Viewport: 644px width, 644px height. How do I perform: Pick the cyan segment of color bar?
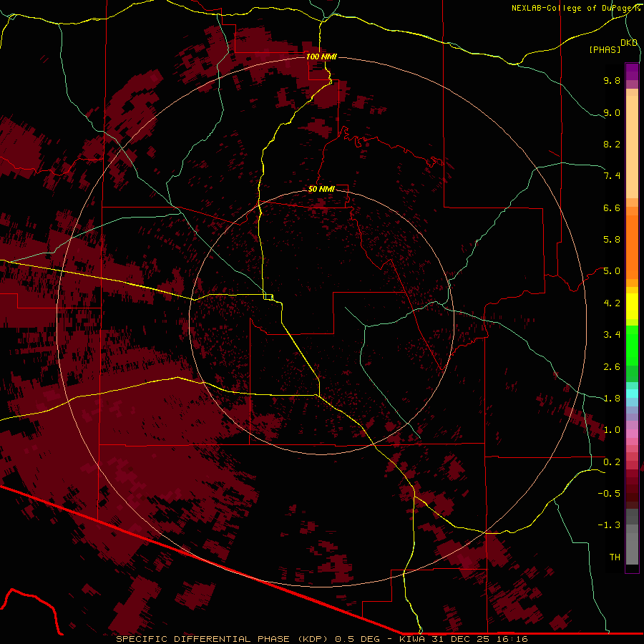632,394
